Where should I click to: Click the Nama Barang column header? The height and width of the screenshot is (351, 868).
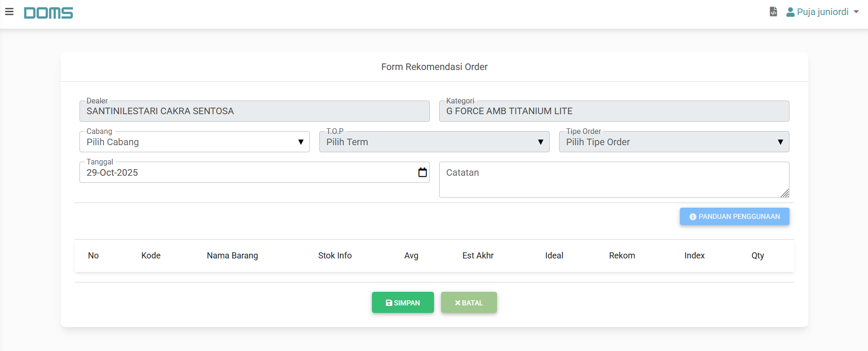pos(232,256)
